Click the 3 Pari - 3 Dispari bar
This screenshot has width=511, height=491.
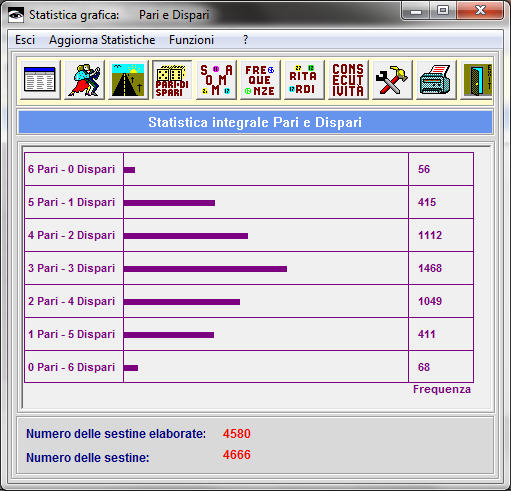pos(205,269)
